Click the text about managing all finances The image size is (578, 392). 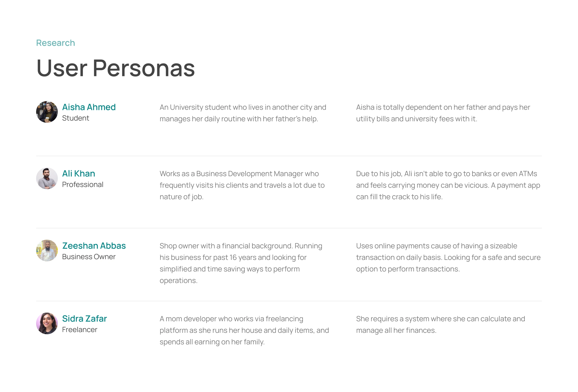coord(440,324)
